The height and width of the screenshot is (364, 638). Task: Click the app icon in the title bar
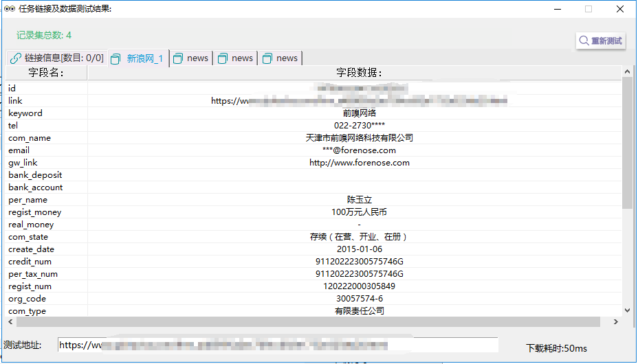point(10,9)
